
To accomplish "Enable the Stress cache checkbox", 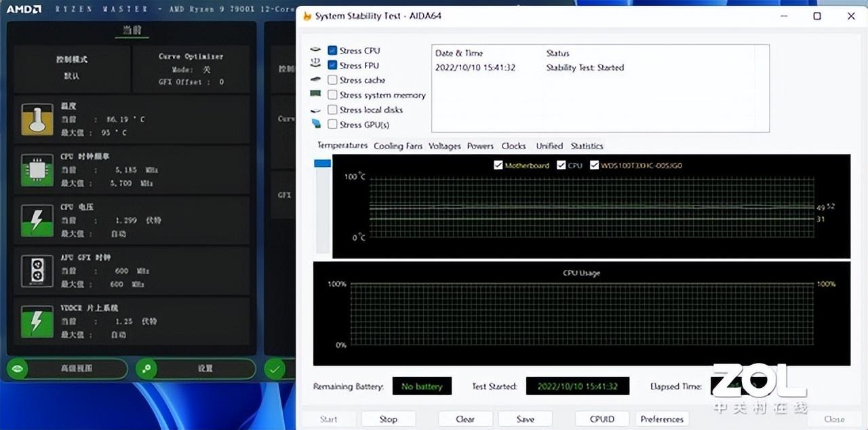I will [332, 80].
